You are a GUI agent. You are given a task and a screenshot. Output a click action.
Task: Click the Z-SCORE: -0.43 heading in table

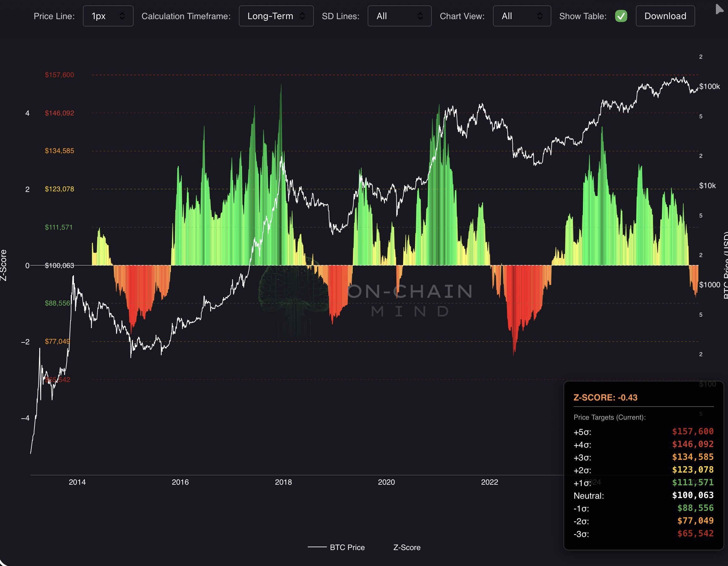point(605,397)
